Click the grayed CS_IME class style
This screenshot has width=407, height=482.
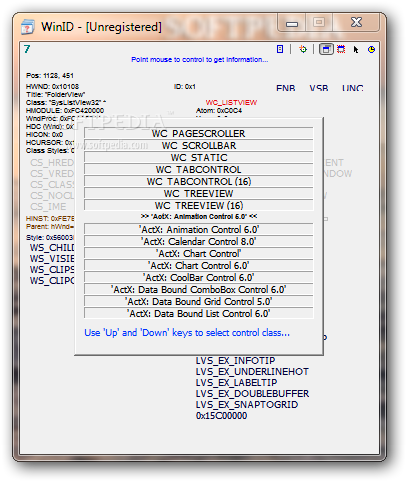click(x=48, y=207)
